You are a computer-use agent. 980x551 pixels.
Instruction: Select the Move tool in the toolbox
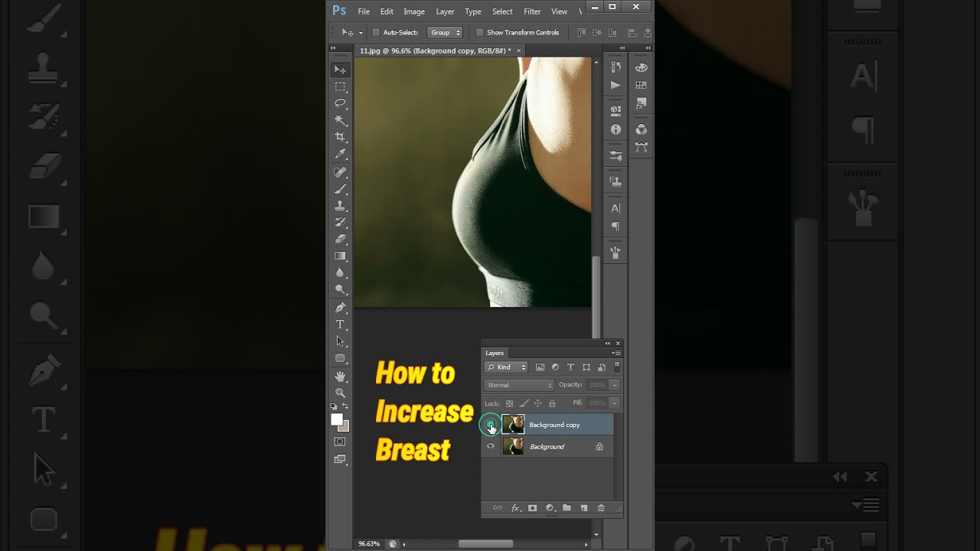coord(341,70)
